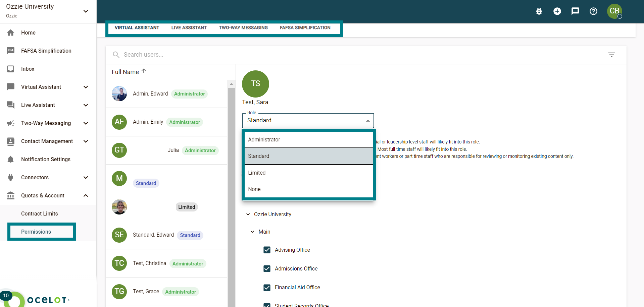Expand the Two-Way Messaging sidebar menu
Screen dimensions: 644x307
(x=86, y=123)
